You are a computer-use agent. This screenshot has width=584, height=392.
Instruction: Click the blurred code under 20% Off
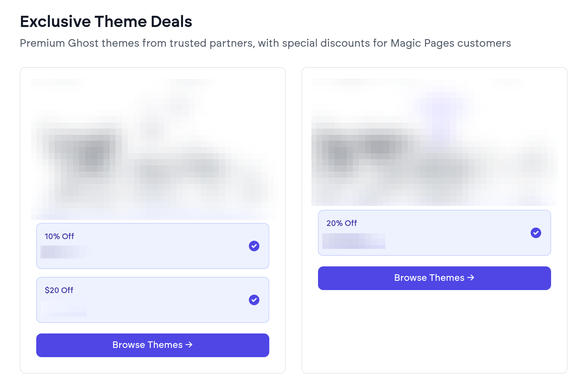coord(354,241)
